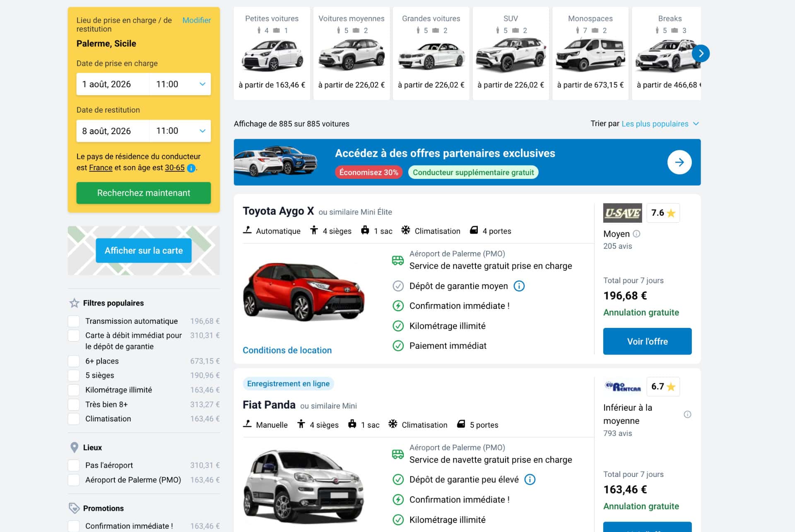Click Afficher sur la carte button
Screen dimensions: 795x532
click(x=143, y=250)
